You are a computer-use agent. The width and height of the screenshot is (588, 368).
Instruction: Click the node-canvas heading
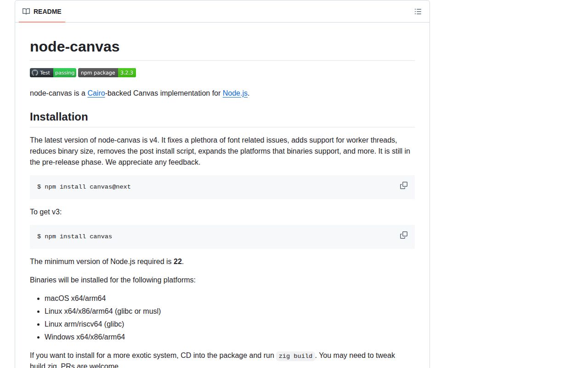(75, 46)
